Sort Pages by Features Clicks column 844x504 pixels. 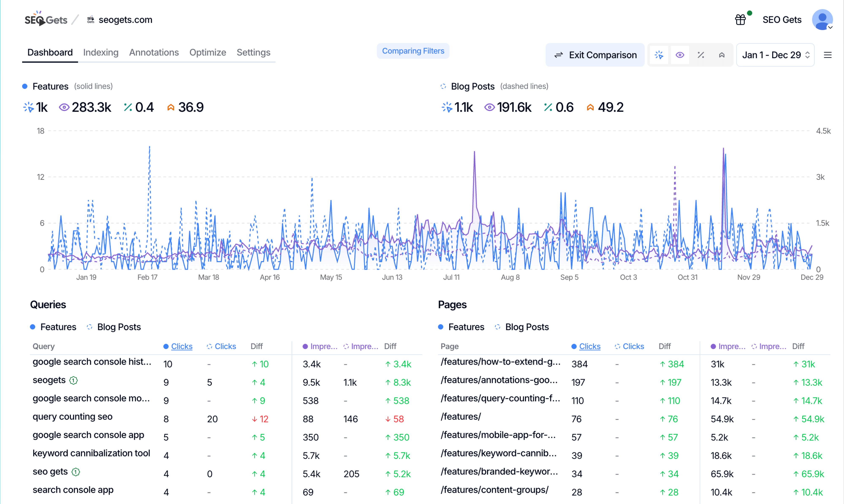click(590, 346)
